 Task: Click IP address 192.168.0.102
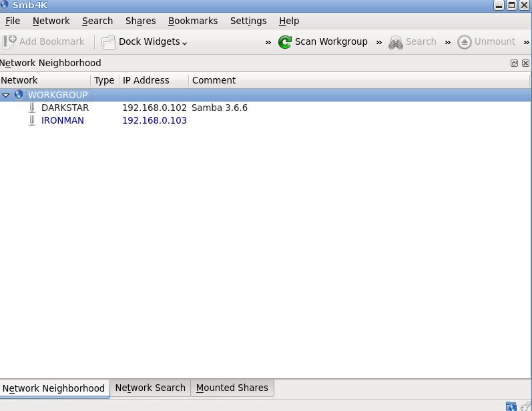pos(154,108)
